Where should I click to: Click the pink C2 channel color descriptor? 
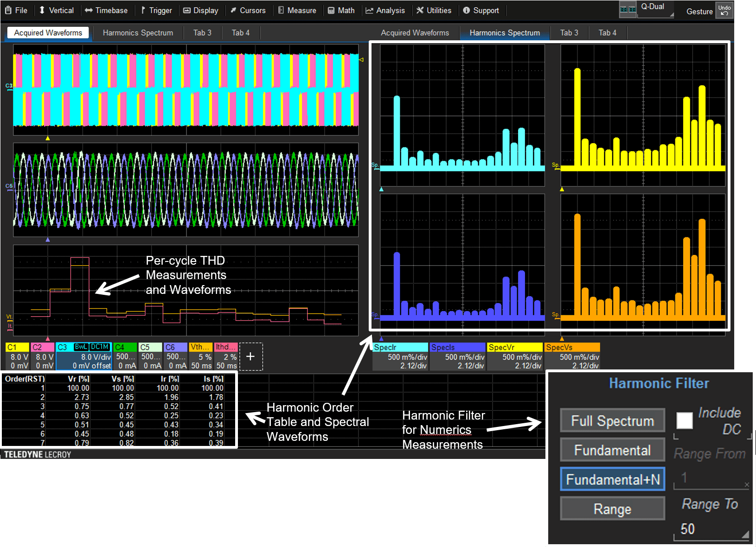pyautogui.click(x=42, y=347)
